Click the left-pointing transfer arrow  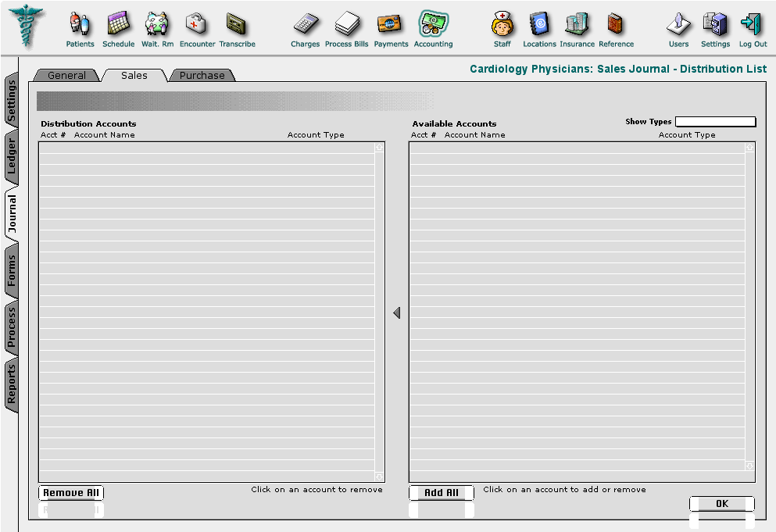click(396, 312)
